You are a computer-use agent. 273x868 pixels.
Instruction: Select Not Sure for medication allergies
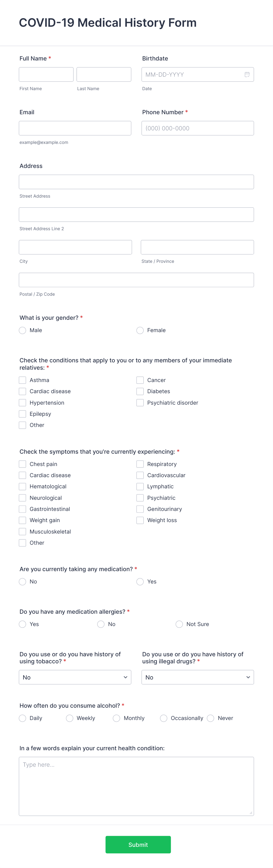tap(179, 624)
